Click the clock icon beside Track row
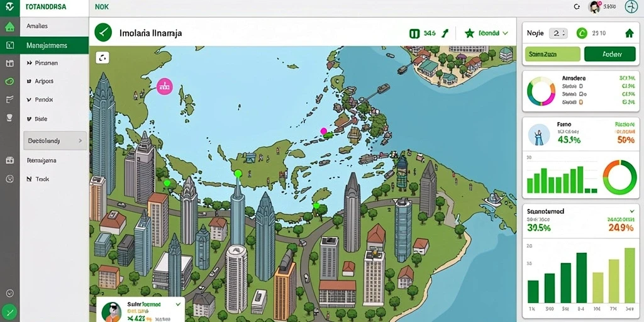This screenshot has height=322, width=644. pyautogui.click(x=10, y=179)
